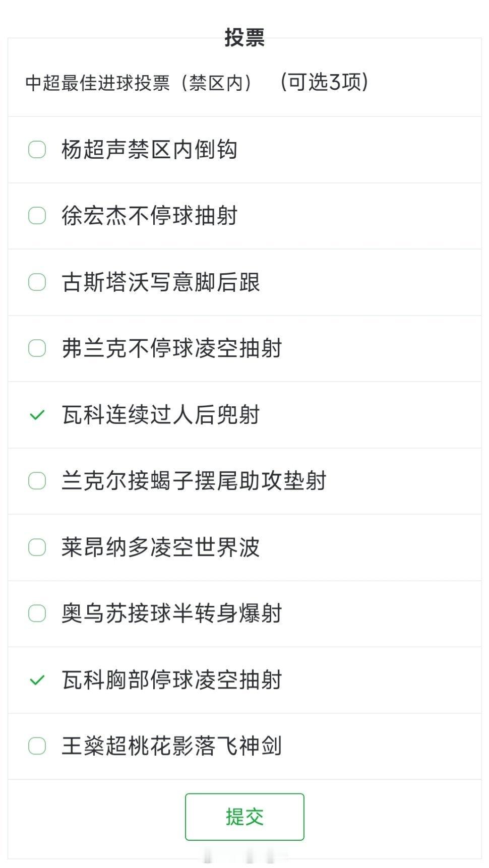Tap the label 古斯塔沃写意脚后跟
The width and height of the screenshot is (489, 868).
(160, 282)
